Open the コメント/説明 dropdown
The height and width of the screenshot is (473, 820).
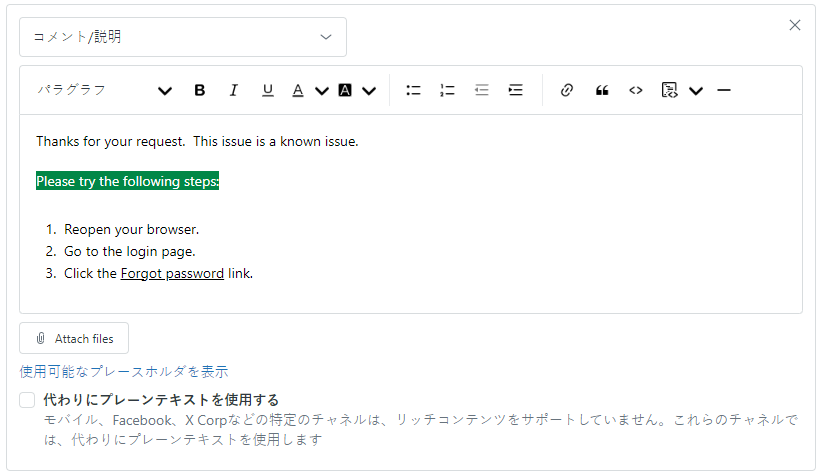pyautogui.click(x=183, y=37)
